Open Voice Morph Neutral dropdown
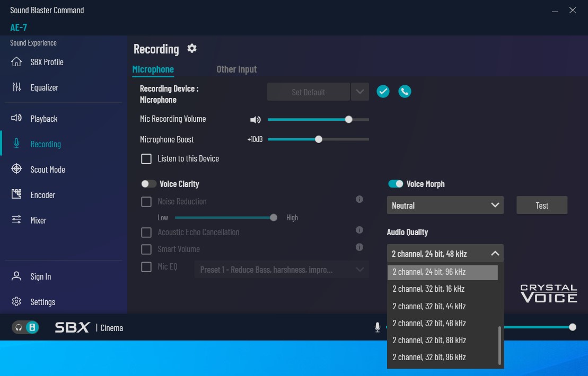Viewport: 588px width, 376px height. (445, 205)
